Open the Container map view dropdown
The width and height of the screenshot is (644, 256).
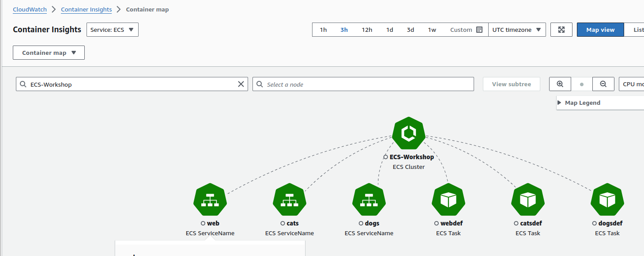point(49,53)
